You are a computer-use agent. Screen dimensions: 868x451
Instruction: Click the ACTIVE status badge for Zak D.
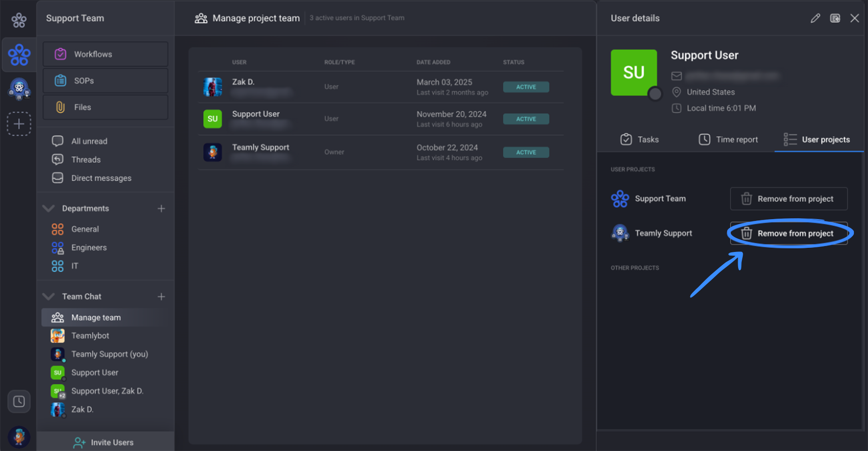[x=526, y=87]
